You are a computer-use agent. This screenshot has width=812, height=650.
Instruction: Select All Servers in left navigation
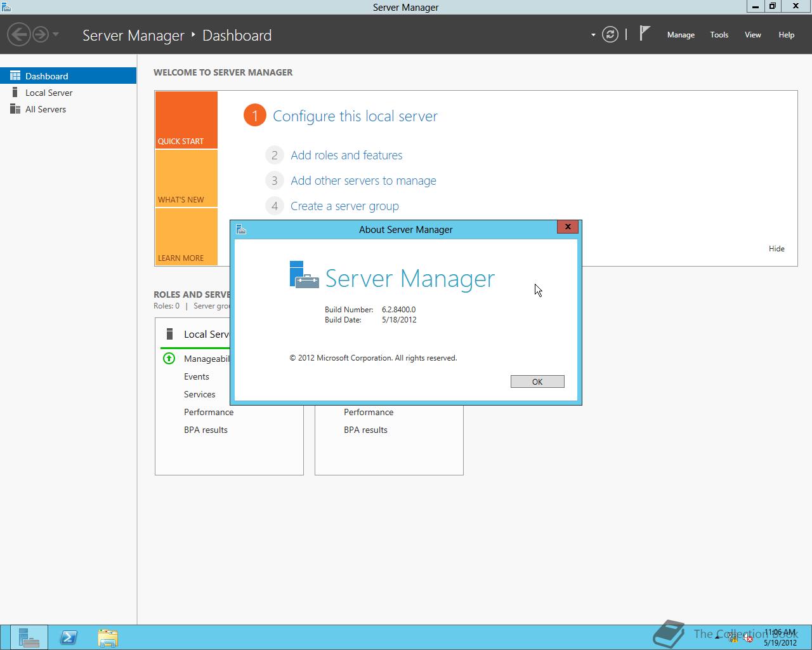pyautogui.click(x=68, y=109)
